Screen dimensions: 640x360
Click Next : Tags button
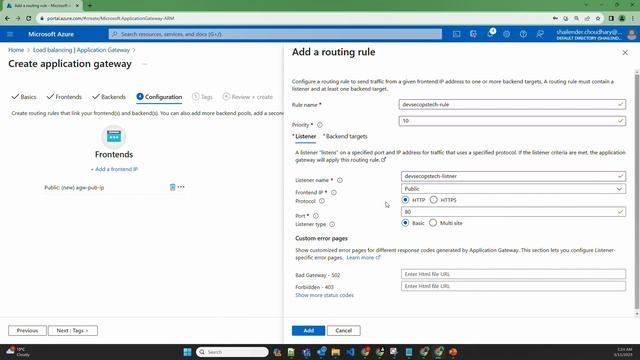point(73,330)
